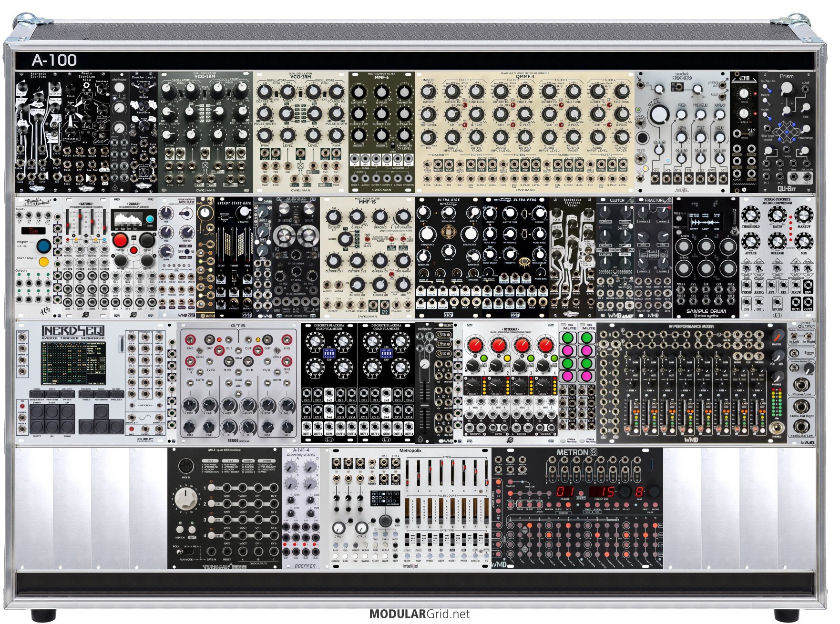This screenshot has width=840, height=624.
Task: Push the large red button on Zadar
Action: click(x=120, y=240)
